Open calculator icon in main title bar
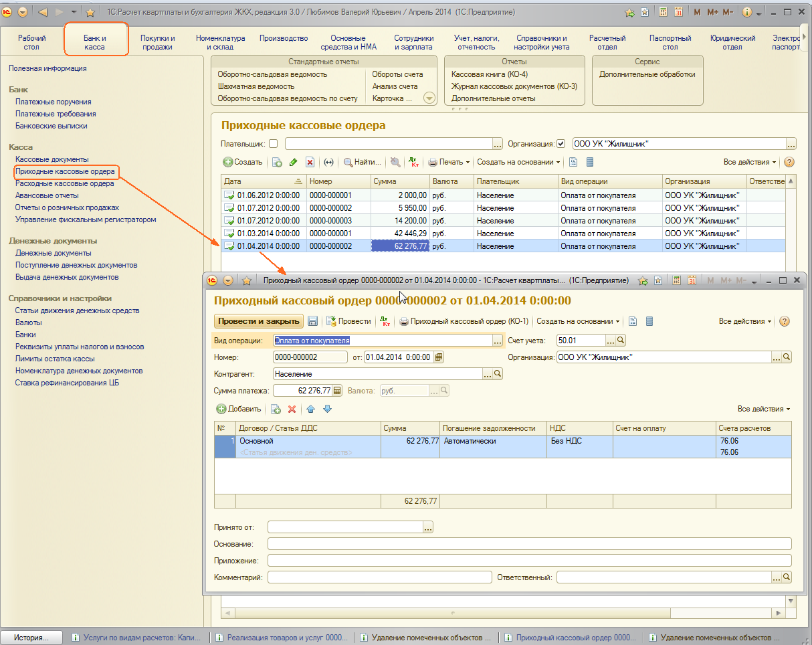Viewport: 812px width, 645px height. tap(663, 12)
